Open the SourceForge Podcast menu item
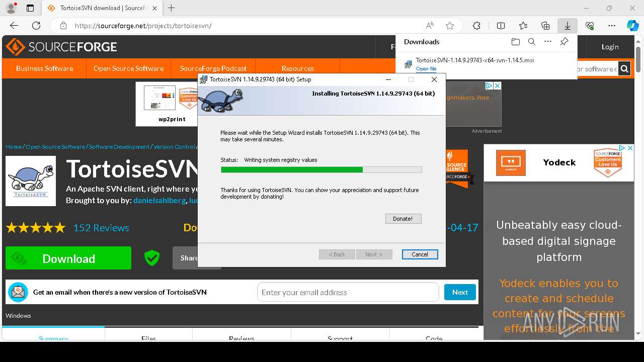This screenshot has height=362, width=644. tap(213, 68)
